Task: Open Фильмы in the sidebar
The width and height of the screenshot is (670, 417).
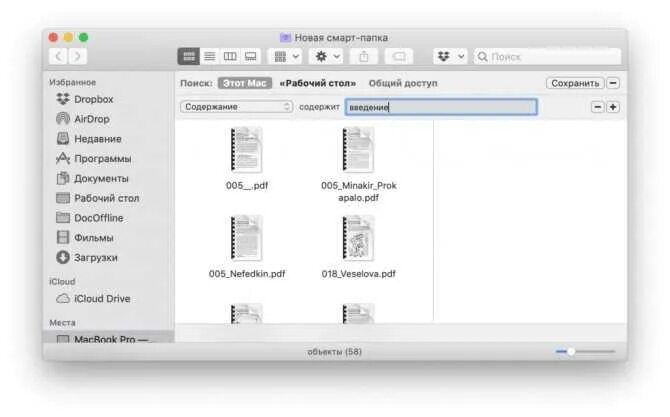Action: coord(85,238)
